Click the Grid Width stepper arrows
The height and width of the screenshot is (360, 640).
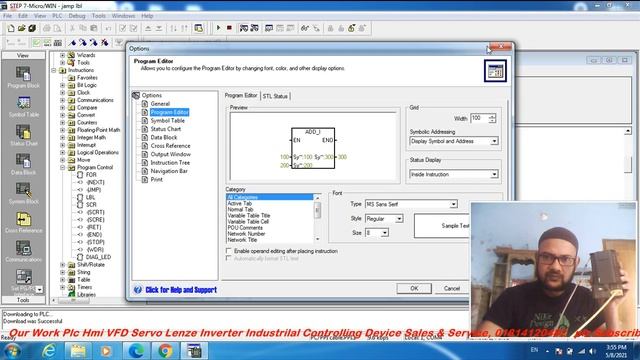coord(492,118)
